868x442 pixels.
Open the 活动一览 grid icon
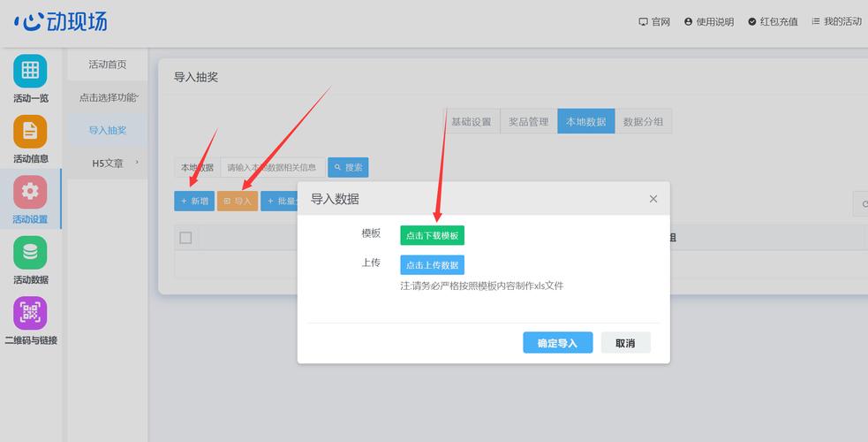coord(30,71)
